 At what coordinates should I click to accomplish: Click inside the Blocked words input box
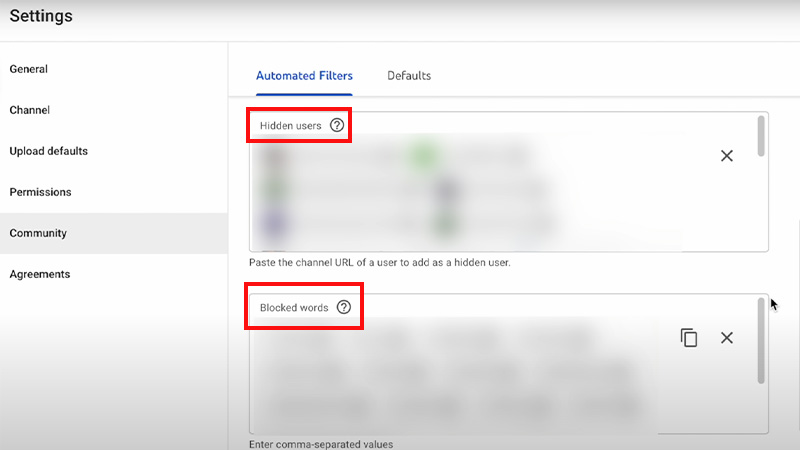pyautogui.click(x=508, y=364)
